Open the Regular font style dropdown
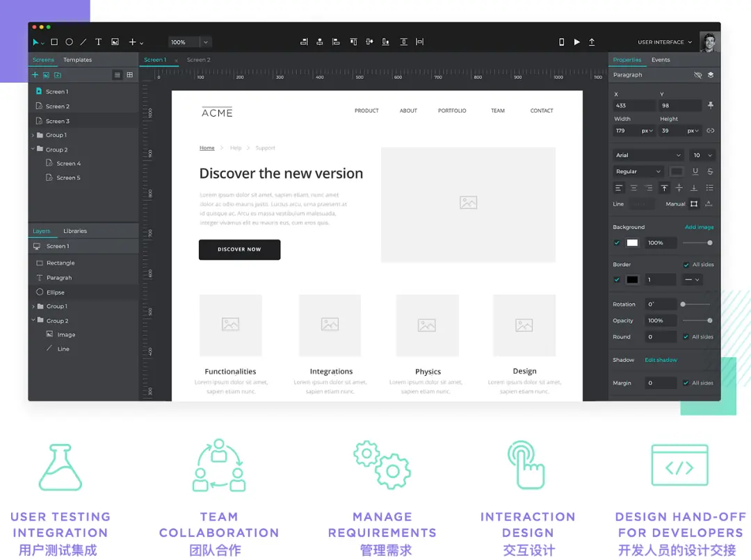751x560 pixels. (638, 172)
